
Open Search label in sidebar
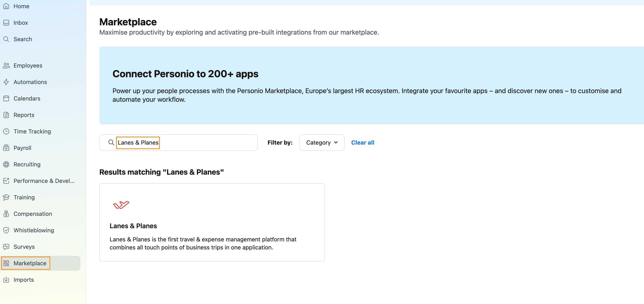click(23, 39)
